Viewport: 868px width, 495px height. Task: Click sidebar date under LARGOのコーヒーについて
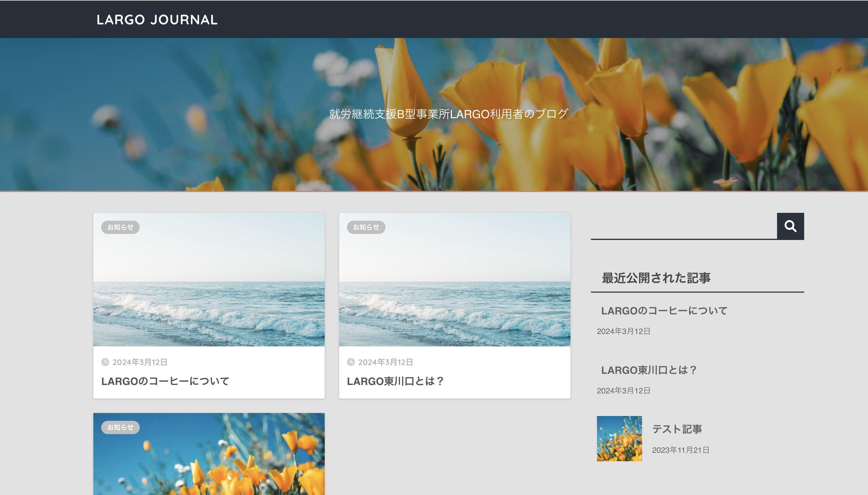coord(623,331)
